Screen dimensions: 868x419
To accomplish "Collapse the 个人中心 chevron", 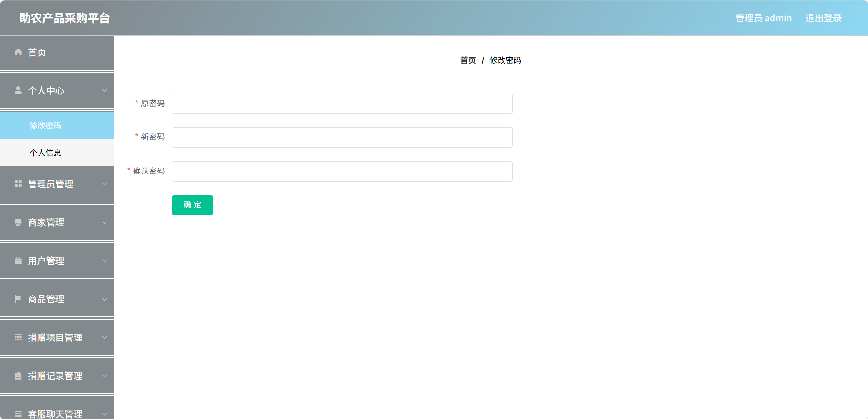I will 105,90.
